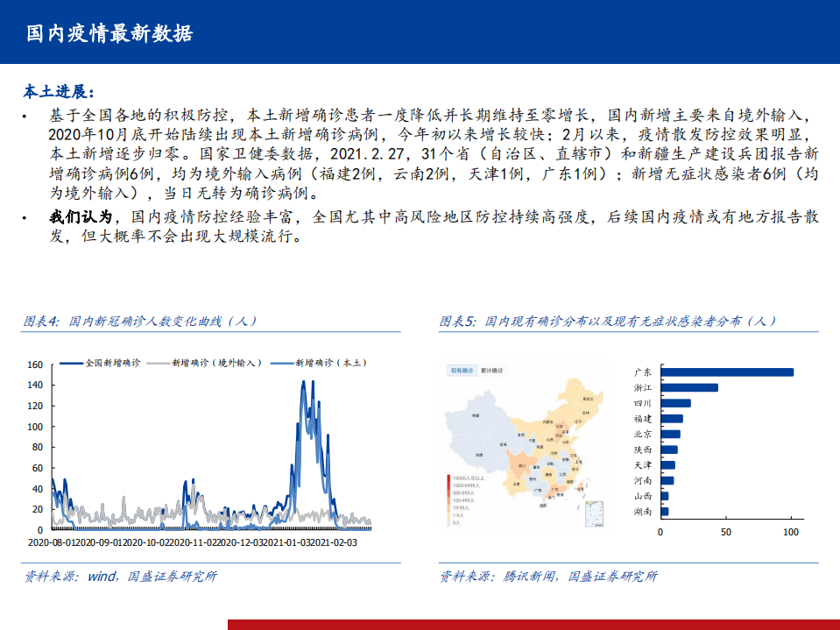Viewport: 840px width, 630px height.
Task: Click the 资料来源 wind source note
Action: tap(121, 576)
